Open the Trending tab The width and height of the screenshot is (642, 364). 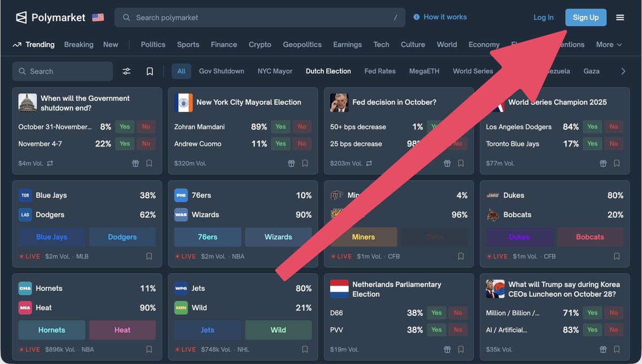34,45
